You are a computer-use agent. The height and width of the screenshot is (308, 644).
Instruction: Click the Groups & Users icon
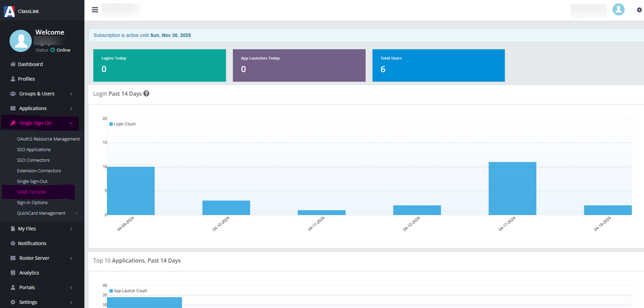pyautogui.click(x=13, y=94)
